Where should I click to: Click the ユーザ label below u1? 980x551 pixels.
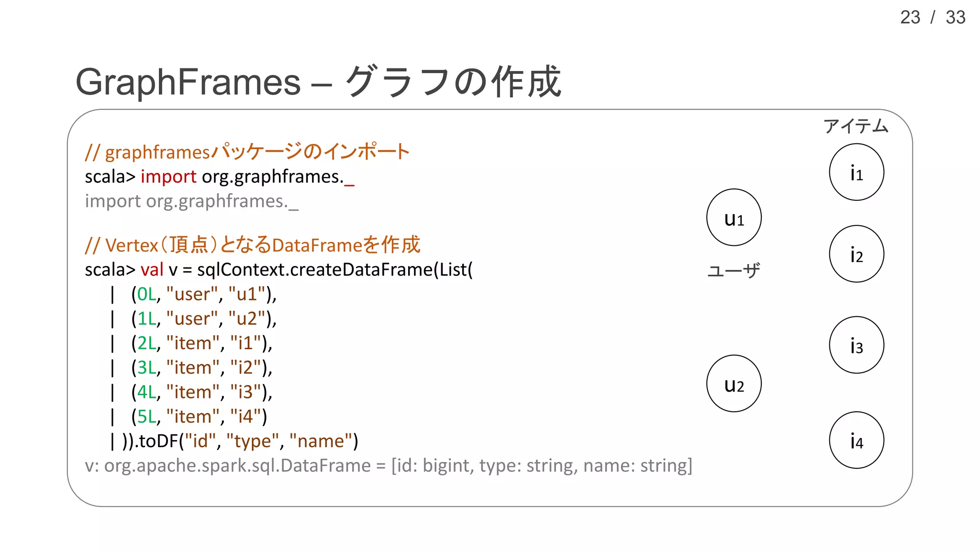pyautogui.click(x=734, y=271)
